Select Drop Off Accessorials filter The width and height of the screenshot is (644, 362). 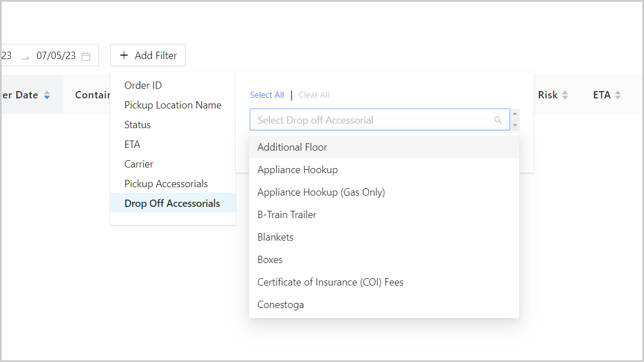(x=172, y=203)
